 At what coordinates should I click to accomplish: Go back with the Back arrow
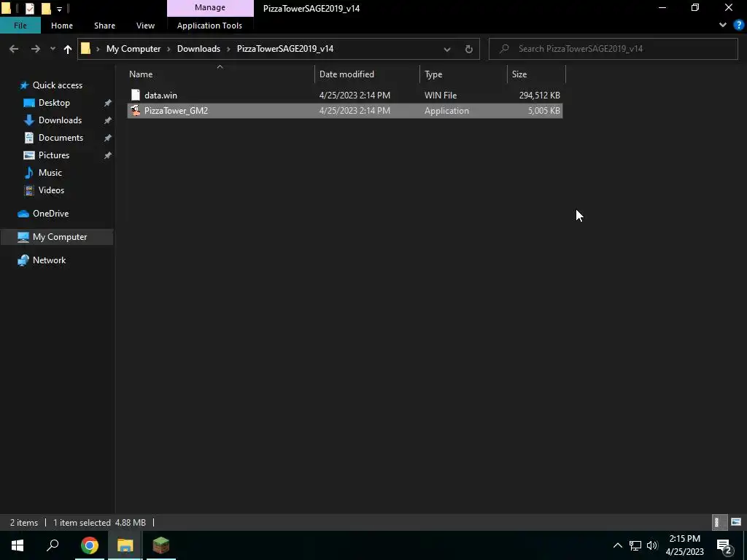pyautogui.click(x=14, y=49)
